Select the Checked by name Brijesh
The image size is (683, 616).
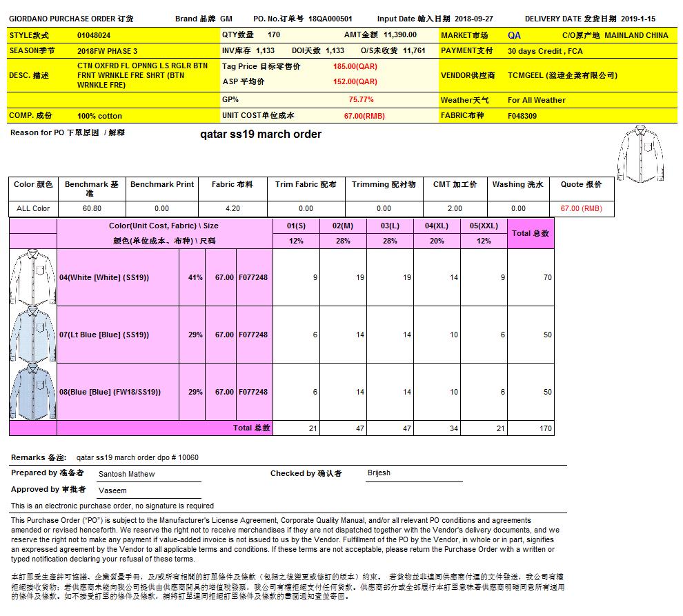379,473
